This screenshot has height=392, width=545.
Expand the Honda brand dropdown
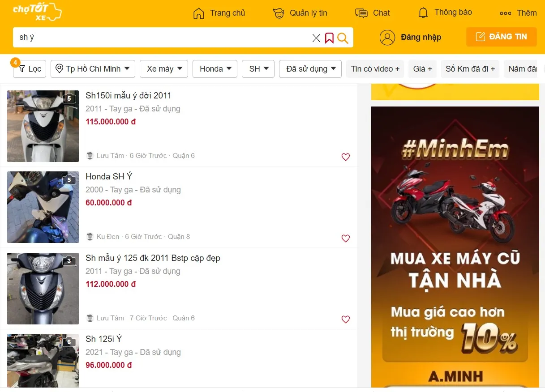(x=215, y=69)
